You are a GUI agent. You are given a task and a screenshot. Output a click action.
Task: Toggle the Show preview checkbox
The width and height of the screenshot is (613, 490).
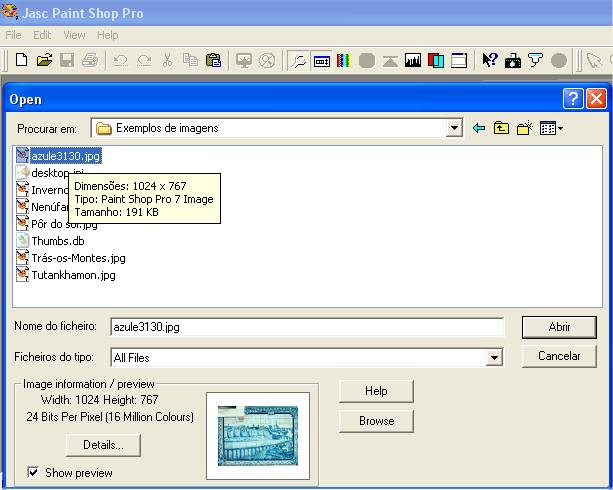pyautogui.click(x=33, y=472)
